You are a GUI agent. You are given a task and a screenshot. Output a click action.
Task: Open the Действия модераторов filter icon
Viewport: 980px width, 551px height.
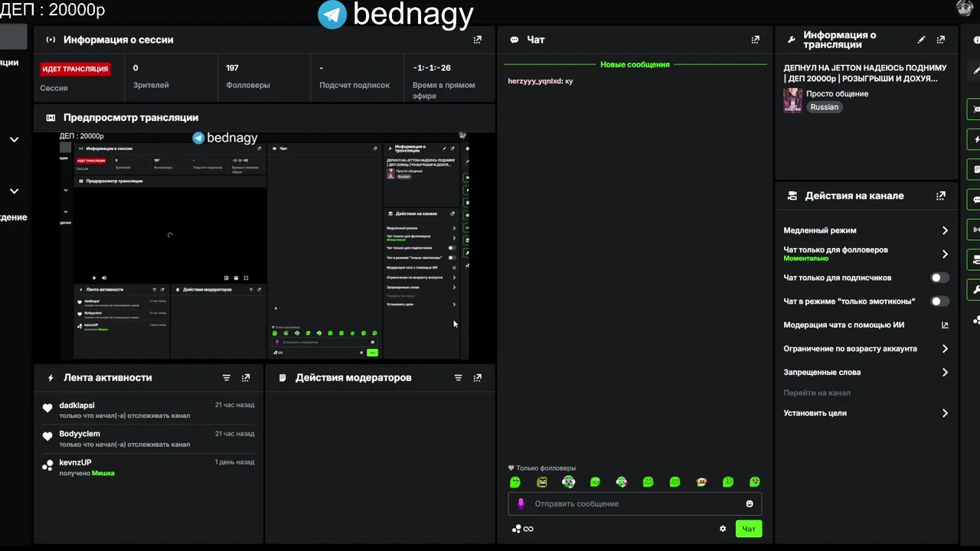[459, 378]
